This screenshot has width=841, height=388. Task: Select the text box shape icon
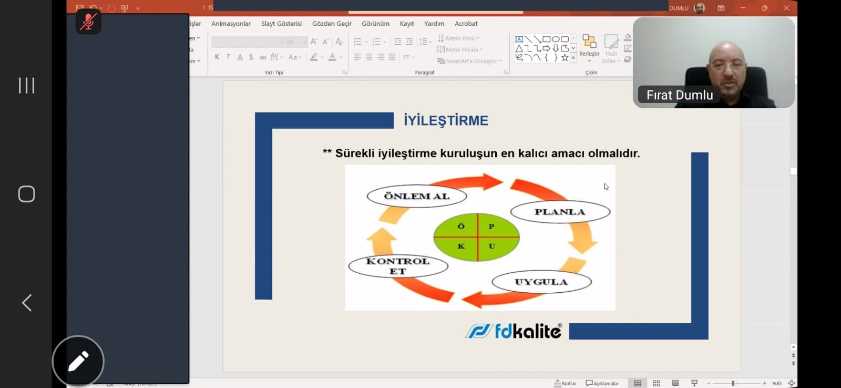tap(519, 39)
